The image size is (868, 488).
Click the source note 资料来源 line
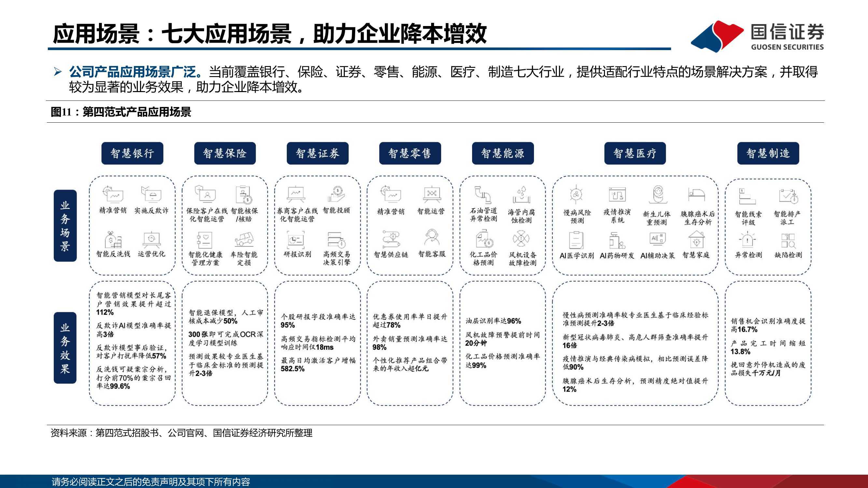pos(181,433)
